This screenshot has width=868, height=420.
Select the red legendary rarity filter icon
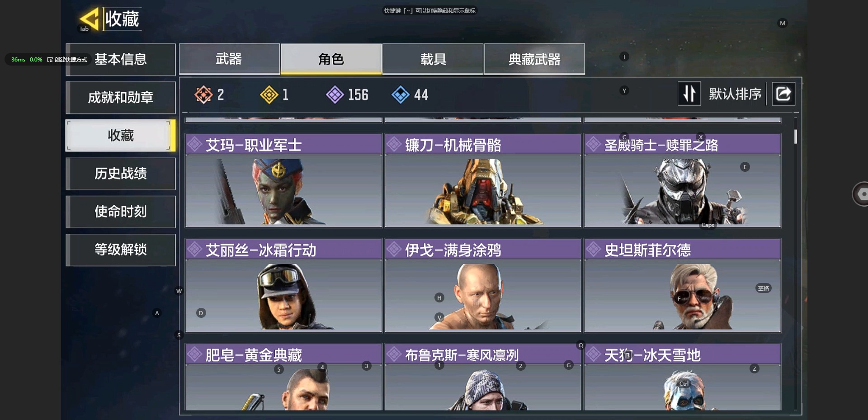coord(203,94)
